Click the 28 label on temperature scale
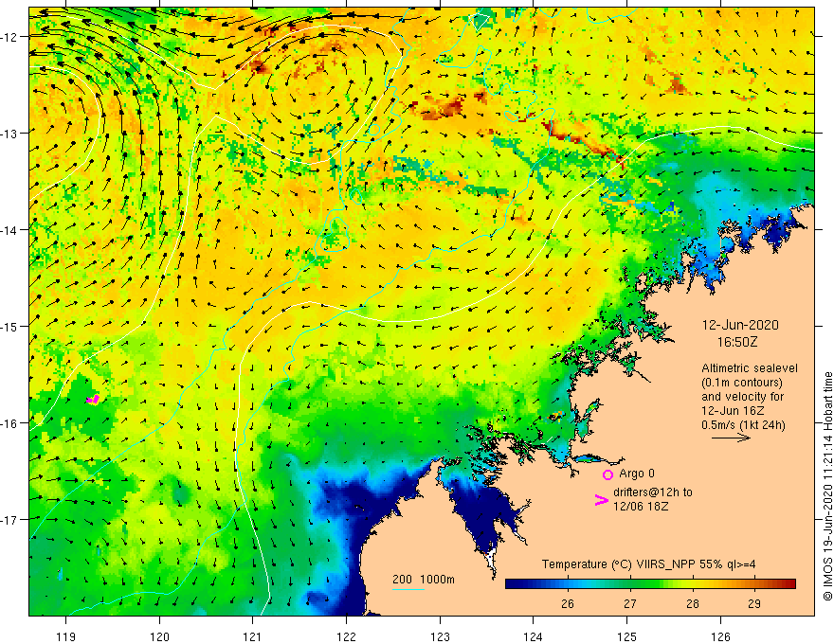The image size is (834, 644). click(x=692, y=603)
